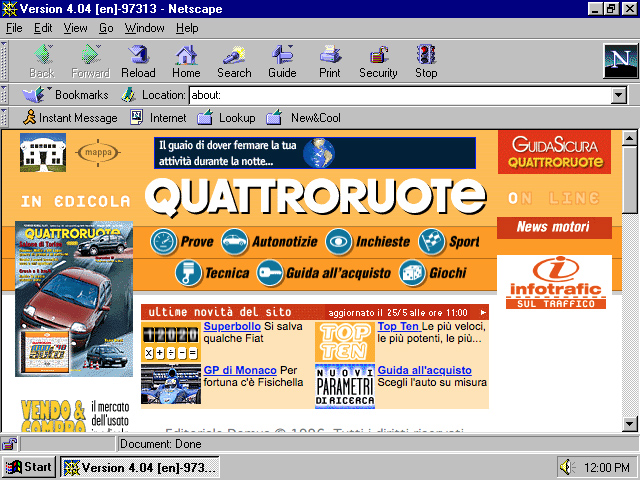Screen dimensions: 640x480
Task: Open the Edit menu
Action: [43, 28]
